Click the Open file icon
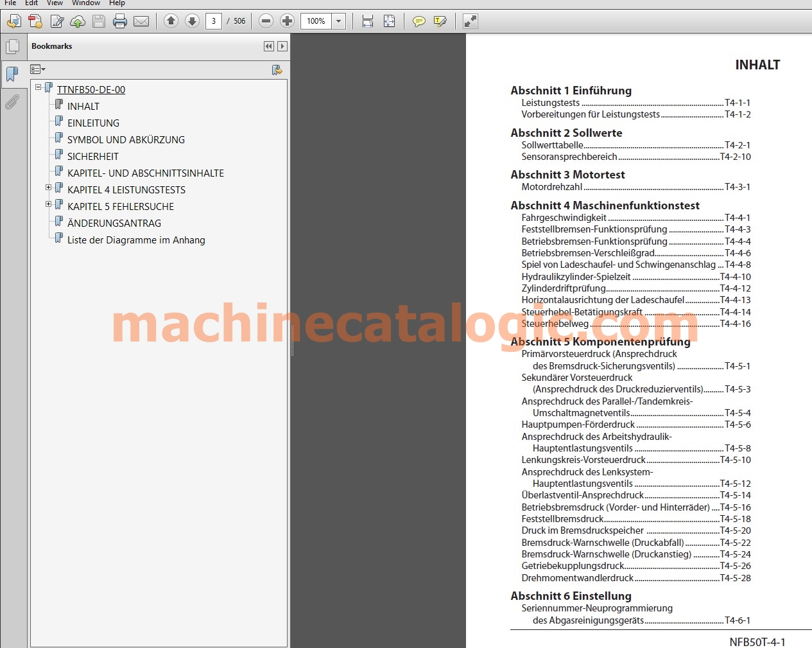The image size is (812, 648). pos(14,22)
